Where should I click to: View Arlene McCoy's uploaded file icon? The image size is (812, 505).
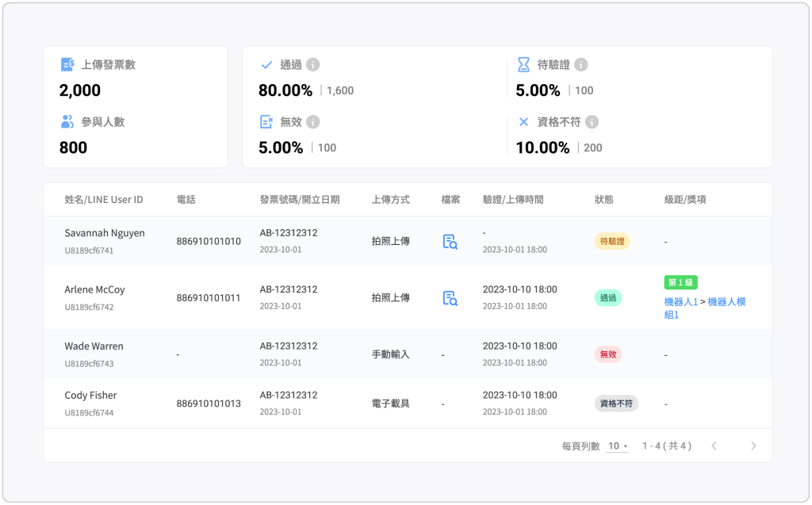[x=450, y=298]
